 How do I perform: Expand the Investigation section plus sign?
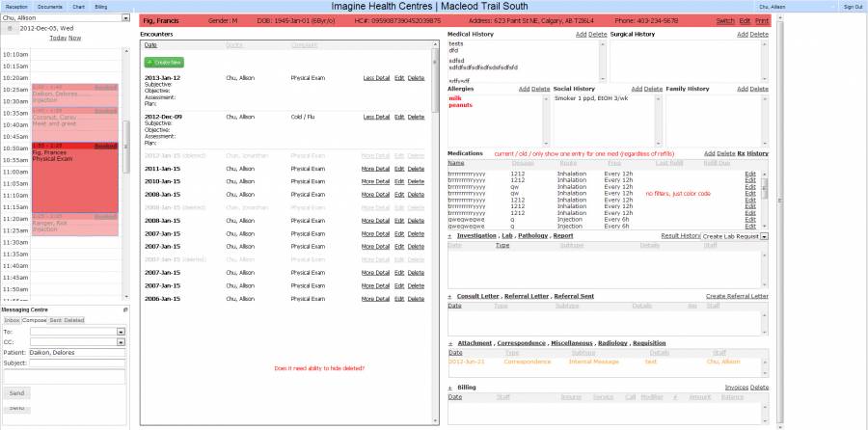click(x=450, y=236)
